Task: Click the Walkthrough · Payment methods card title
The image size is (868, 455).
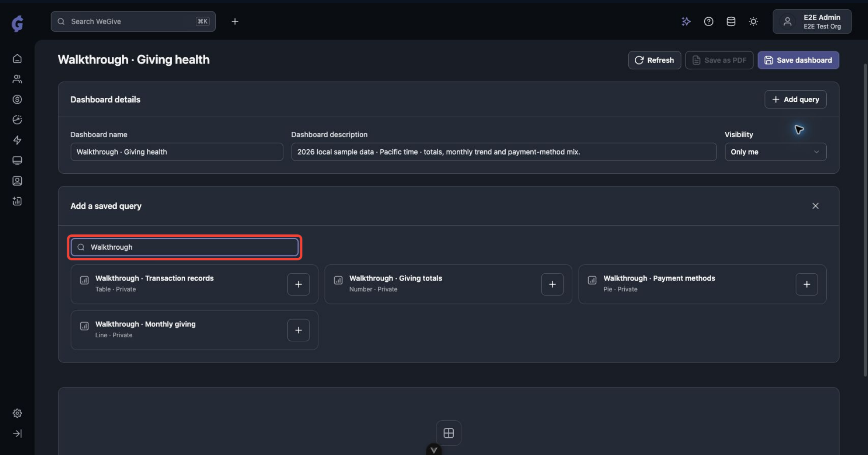Action: 659,278
